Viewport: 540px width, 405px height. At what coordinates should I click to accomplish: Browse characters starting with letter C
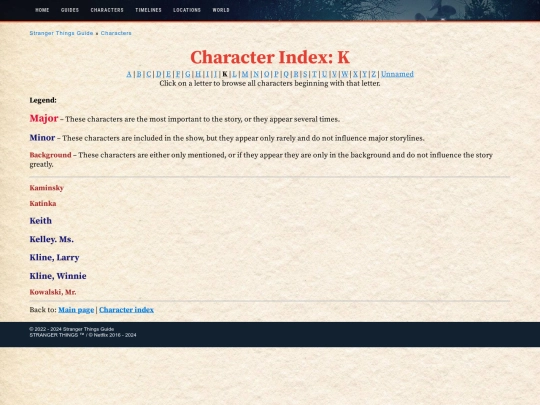(x=148, y=74)
